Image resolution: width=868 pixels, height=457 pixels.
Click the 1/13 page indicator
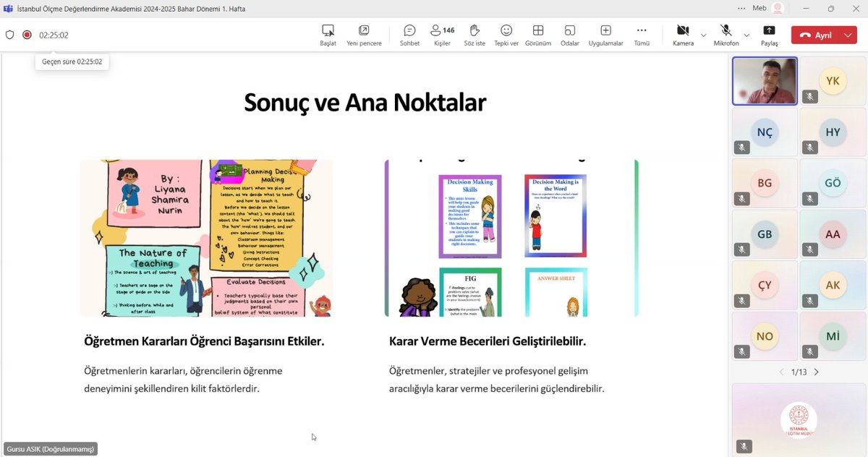(799, 372)
